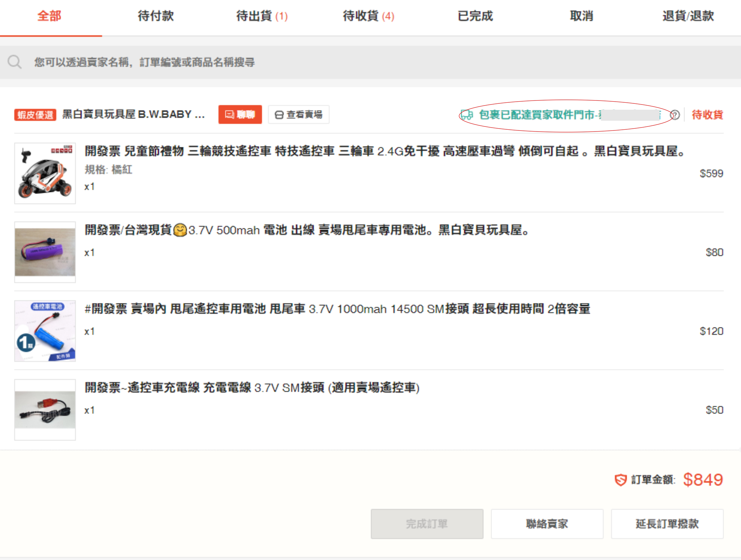This screenshot has height=560, width=741.
Task: Open shop 黑白寶貝玩具屋 B.W.BABY name
Action: (x=133, y=115)
